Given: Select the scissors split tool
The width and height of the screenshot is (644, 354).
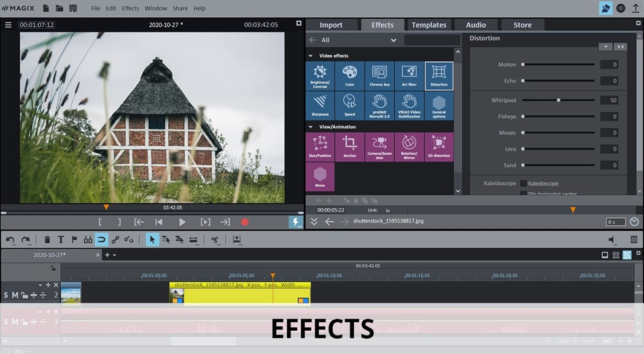Looking at the screenshot, I should [x=216, y=239].
